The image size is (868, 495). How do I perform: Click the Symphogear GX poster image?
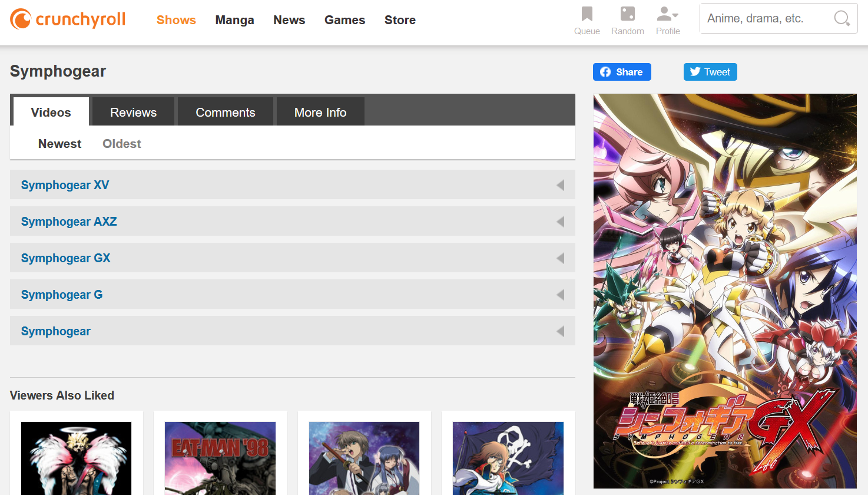(x=725, y=291)
